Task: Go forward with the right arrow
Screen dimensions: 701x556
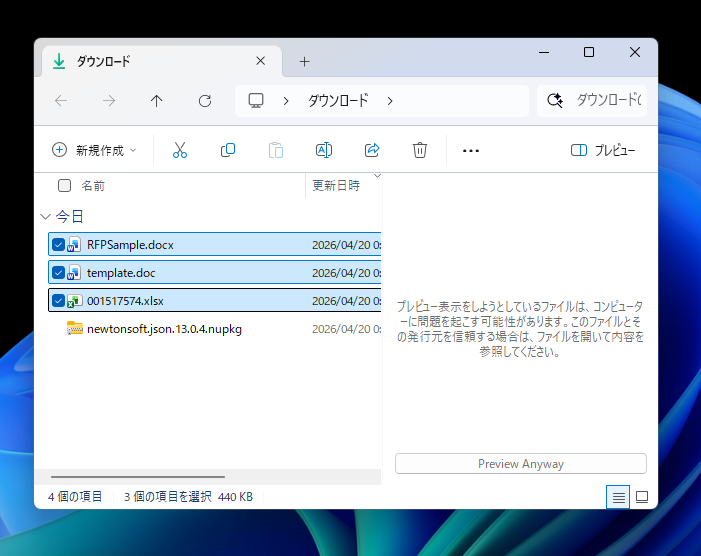Action: tap(109, 101)
